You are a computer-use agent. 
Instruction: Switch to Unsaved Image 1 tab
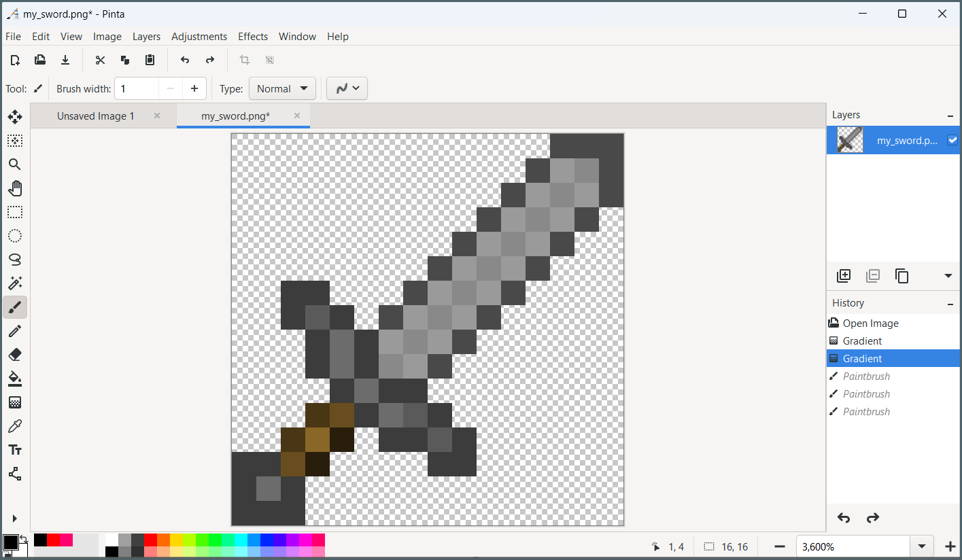(x=96, y=116)
